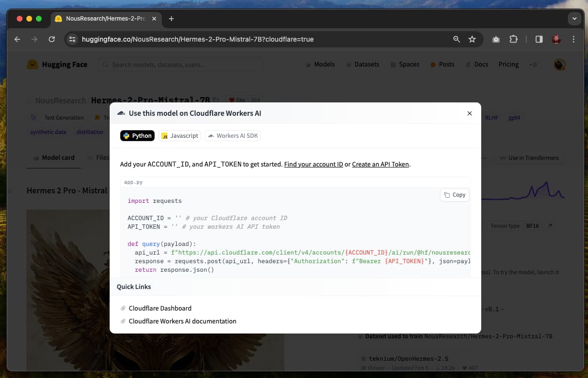Open the Chrome three-dot menu
Screen dimensions: 588x378
574,39
